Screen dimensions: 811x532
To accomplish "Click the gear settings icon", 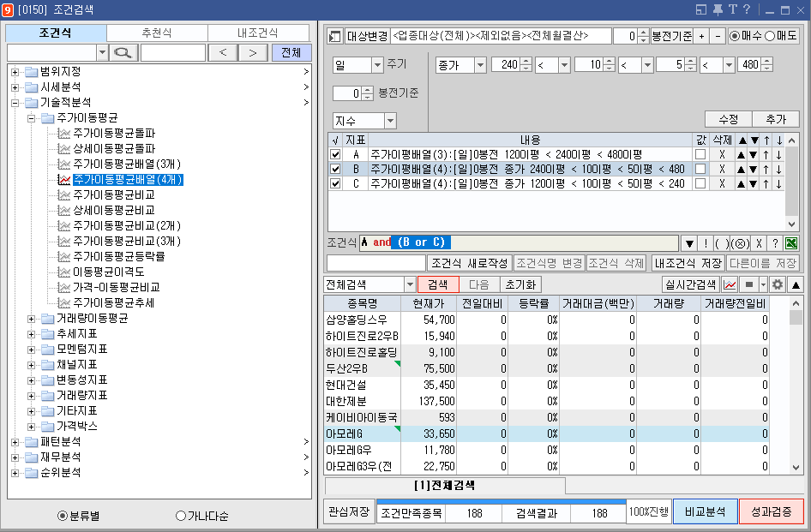I will click(778, 284).
